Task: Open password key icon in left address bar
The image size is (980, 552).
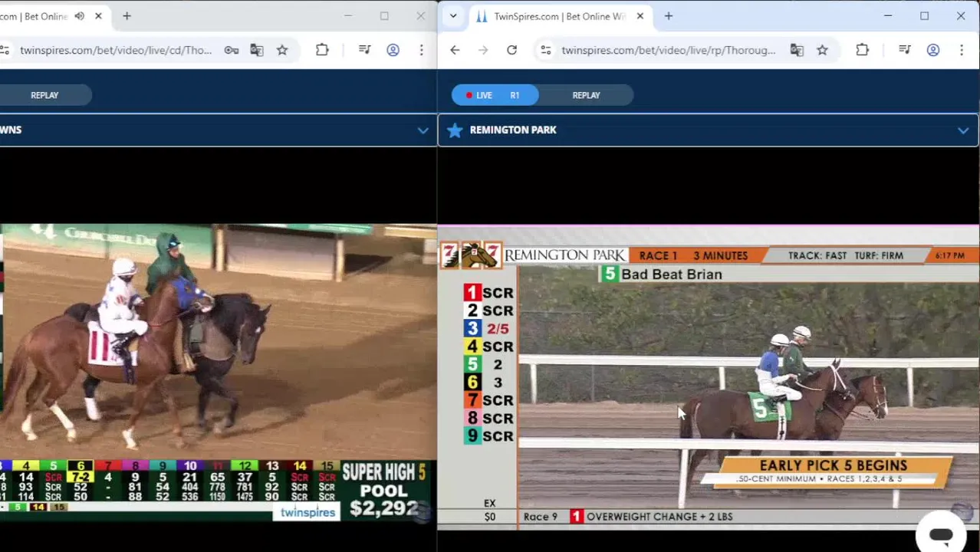Action: (231, 51)
